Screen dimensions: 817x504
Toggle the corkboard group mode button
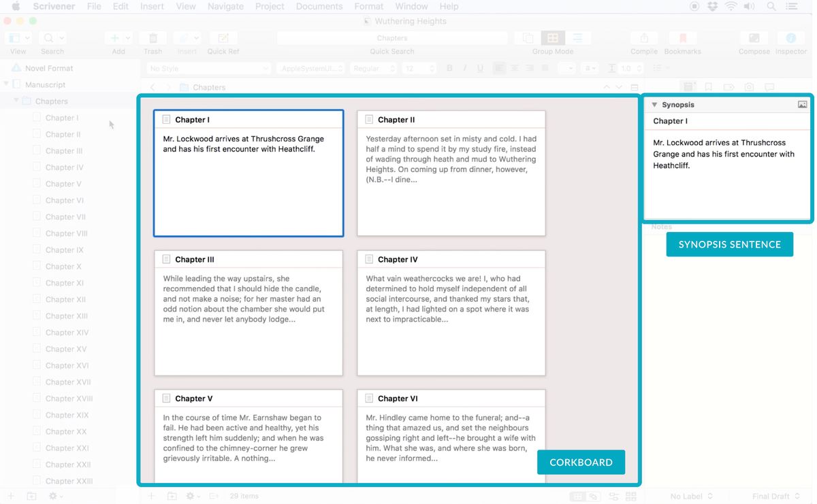(553, 38)
